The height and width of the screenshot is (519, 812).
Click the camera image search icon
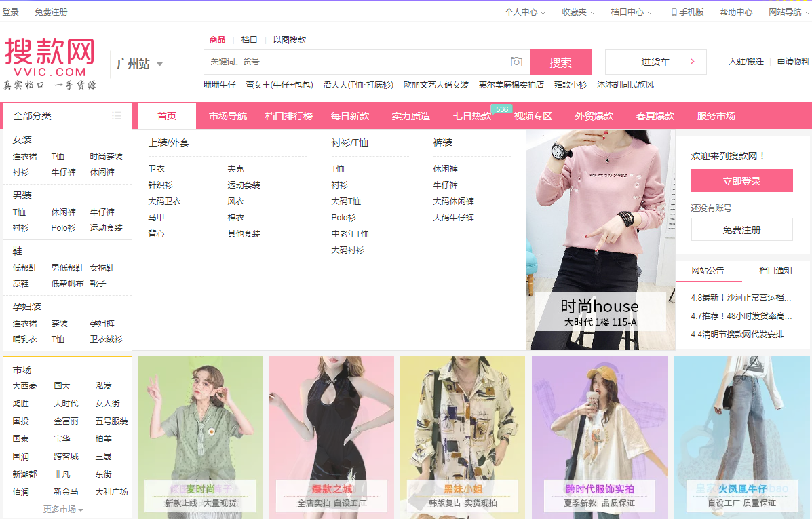[516, 62]
